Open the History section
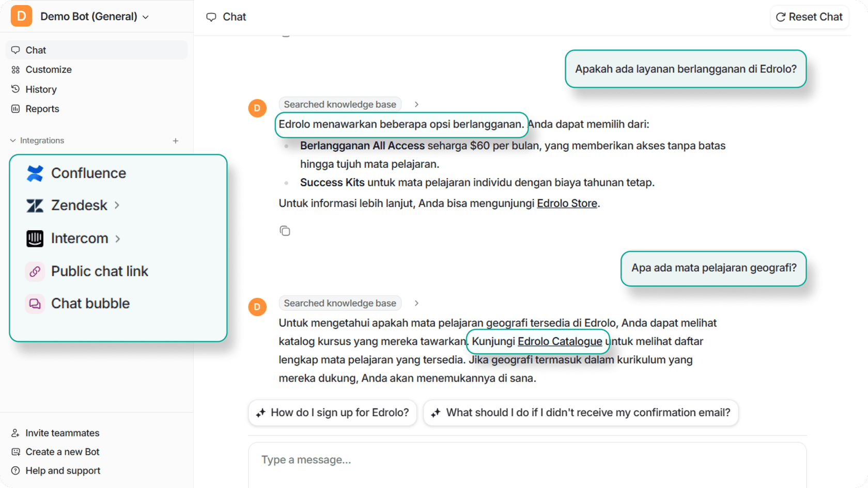The image size is (868, 488). click(41, 89)
